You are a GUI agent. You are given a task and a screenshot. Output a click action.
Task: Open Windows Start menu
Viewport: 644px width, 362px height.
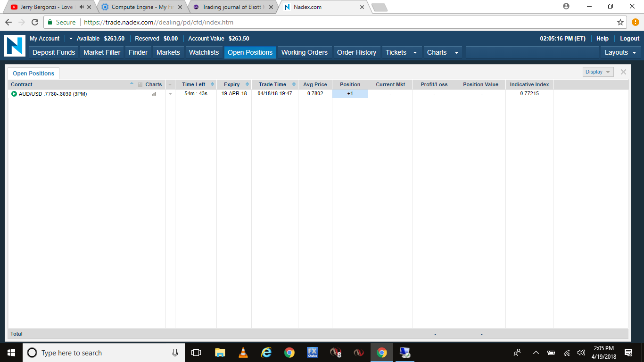pyautogui.click(x=11, y=353)
